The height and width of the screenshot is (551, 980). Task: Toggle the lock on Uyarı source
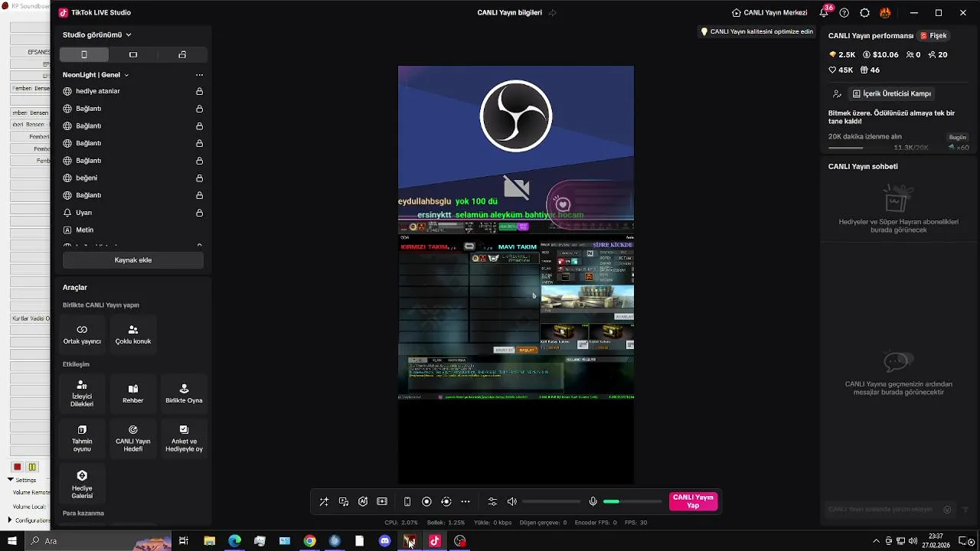tap(199, 213)
